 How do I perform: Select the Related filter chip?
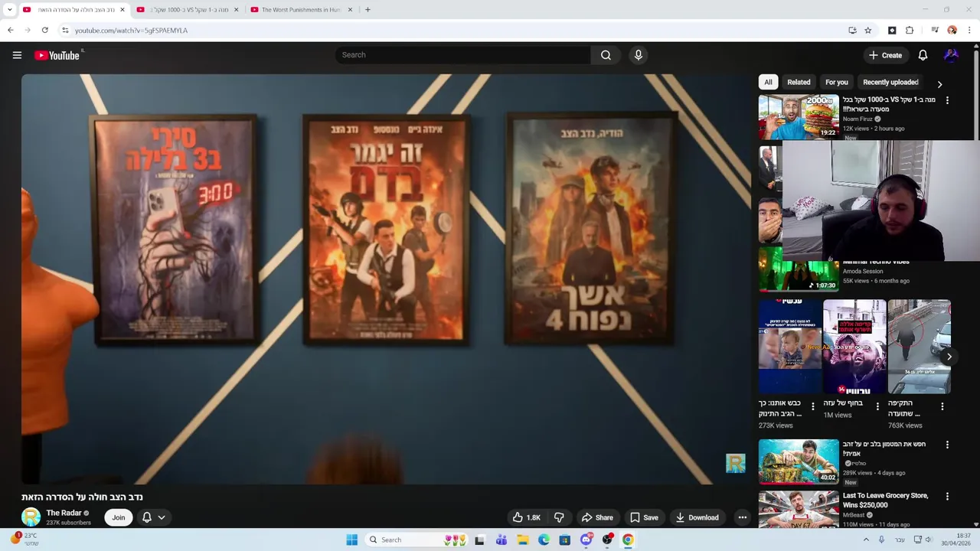[799, 82]
